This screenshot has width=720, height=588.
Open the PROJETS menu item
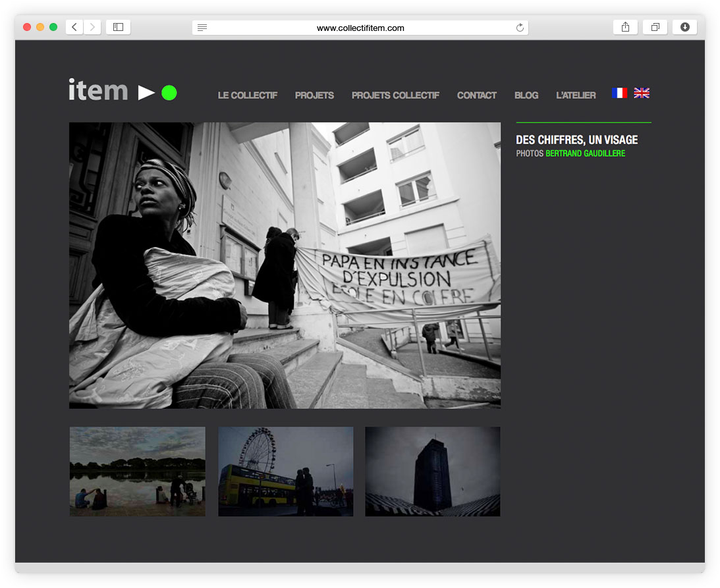coord(314,95)
